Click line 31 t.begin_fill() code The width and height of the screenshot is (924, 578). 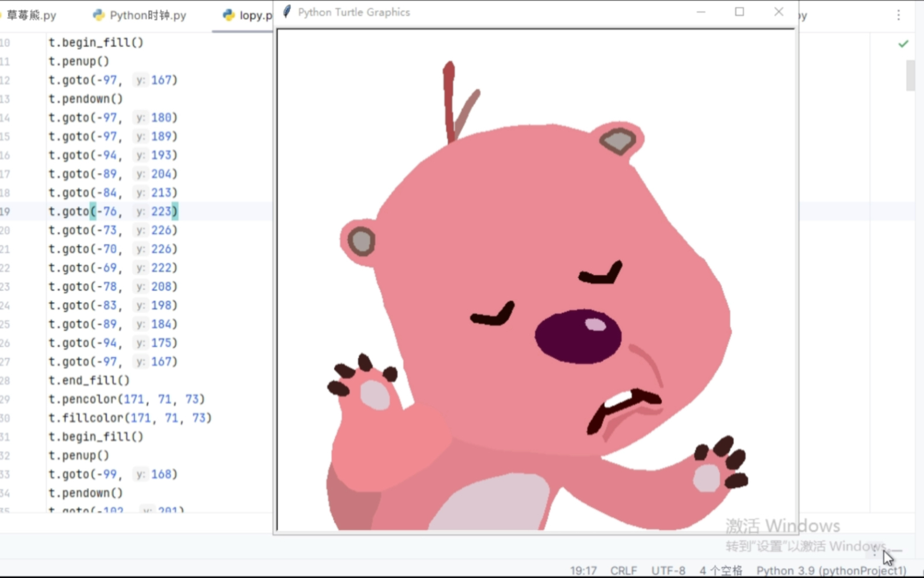96,436
